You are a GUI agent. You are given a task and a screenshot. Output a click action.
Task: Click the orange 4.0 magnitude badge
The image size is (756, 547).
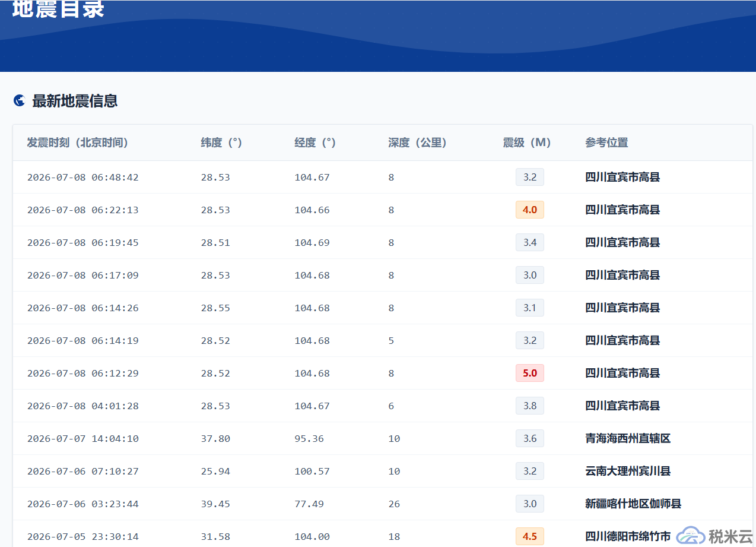click(x=530, y=210)
